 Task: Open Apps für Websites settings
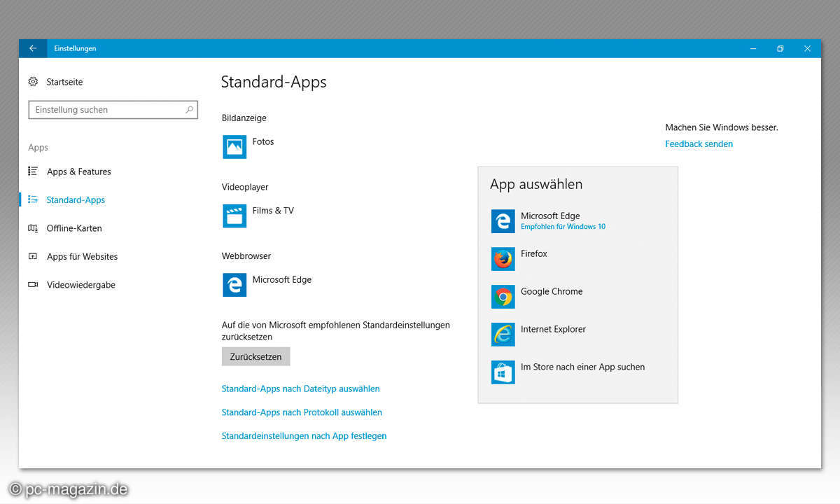(83, 257)
